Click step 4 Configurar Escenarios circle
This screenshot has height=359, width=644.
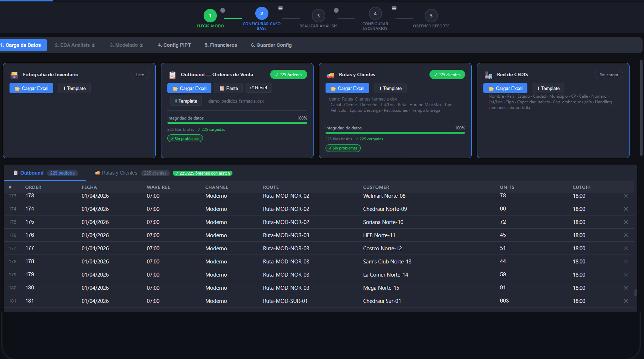[x=375, y=13]
